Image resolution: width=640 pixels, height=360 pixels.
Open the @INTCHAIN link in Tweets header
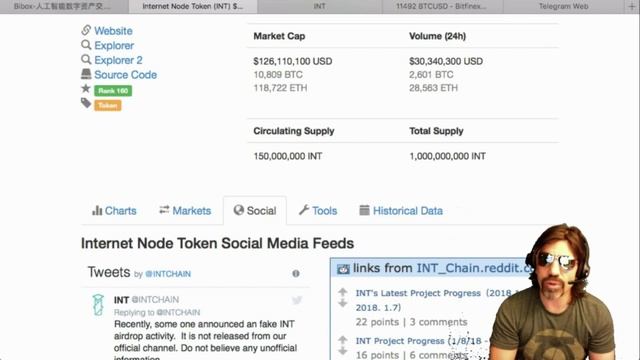tap(168, 274)
